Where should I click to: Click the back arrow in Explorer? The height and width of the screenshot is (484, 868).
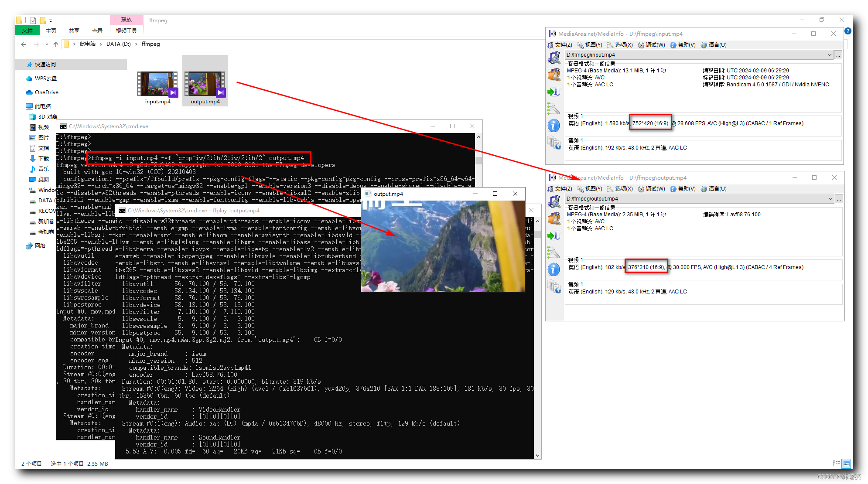click(x=24, y=44)
